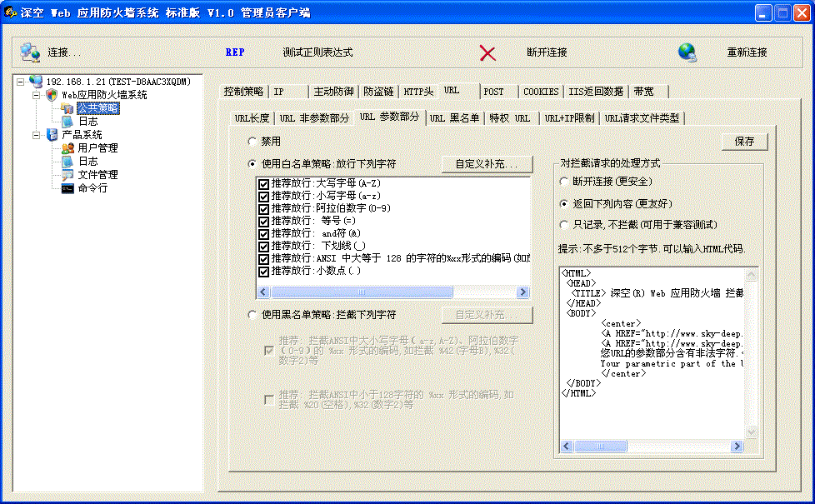Collapse the 192.168.1.21 root node
Viewport: 815px width, 504px height.
point(20,82)
